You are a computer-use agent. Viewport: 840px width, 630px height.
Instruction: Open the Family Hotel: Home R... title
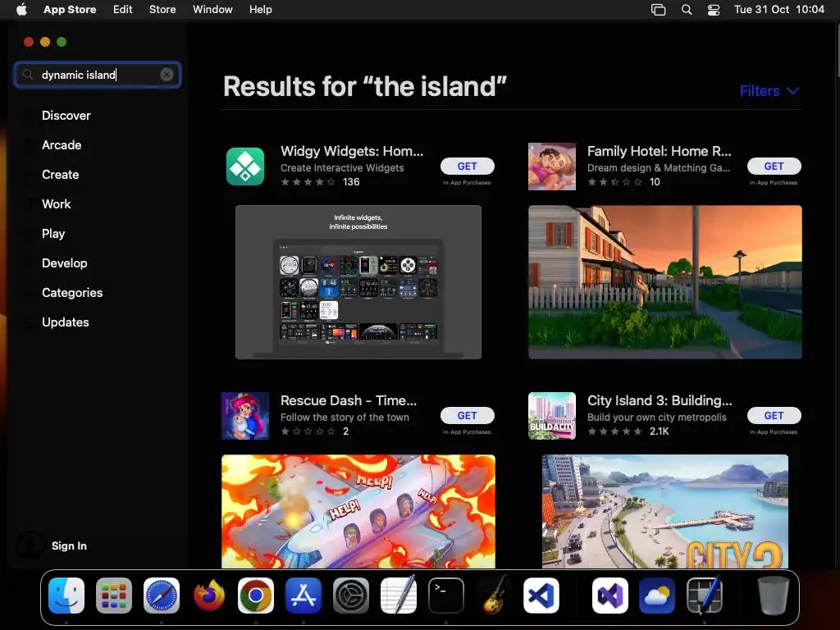point(659,151)
